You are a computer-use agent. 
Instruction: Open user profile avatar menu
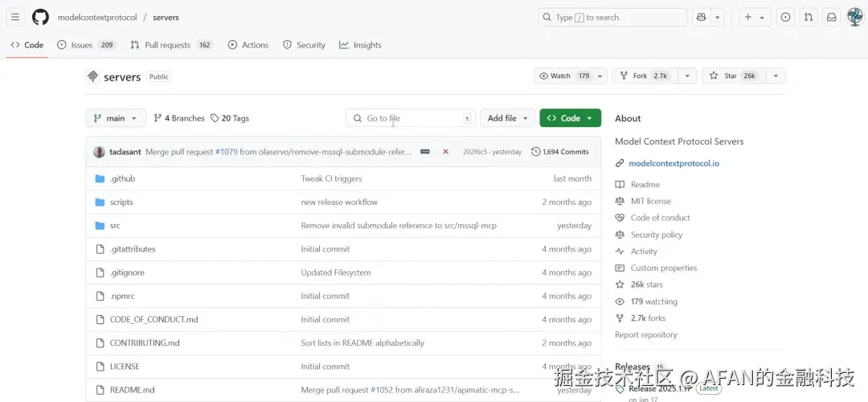click(x=855, y=17)
